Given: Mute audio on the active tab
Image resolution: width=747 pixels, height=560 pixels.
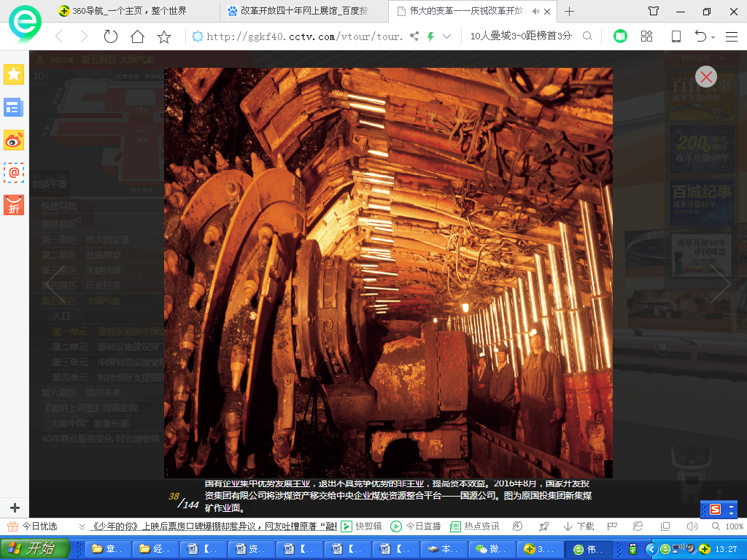Looking at the screenshot, I should point(537,11).
